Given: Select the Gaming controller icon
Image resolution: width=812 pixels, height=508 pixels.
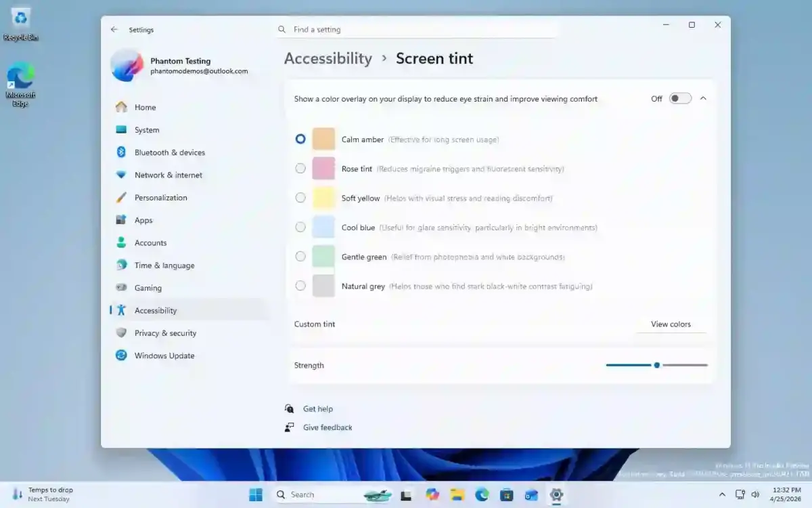Looking at the screenshot, I should [122, 288].
